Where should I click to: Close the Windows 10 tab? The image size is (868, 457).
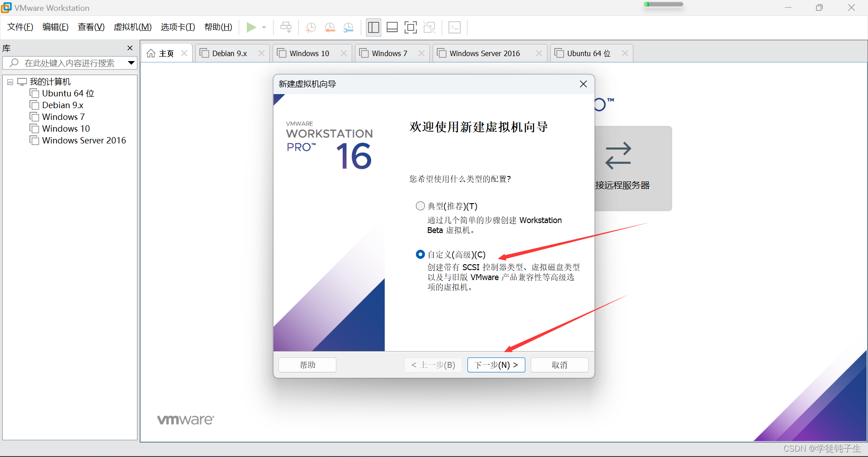(344, 53)
